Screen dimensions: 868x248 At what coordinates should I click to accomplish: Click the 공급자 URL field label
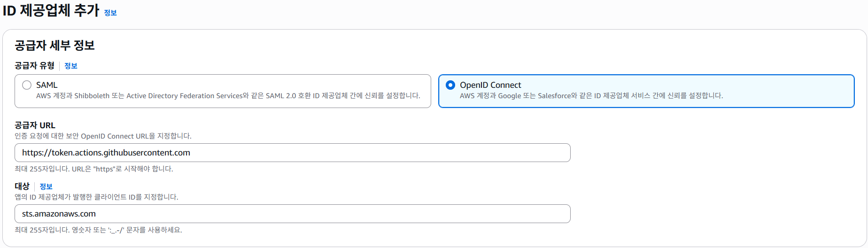point(35,125)
